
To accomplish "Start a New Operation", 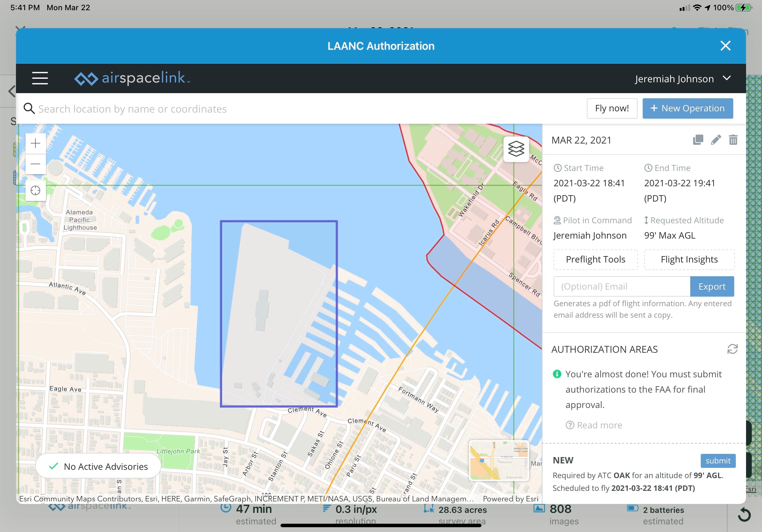I will pyautogui.click(x=688, y=108).
